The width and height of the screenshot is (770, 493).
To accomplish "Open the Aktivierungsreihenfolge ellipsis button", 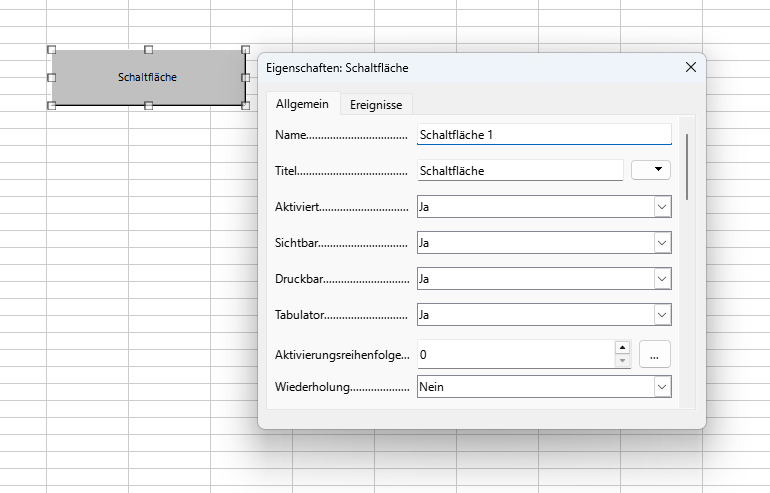I will click(655, 354).
